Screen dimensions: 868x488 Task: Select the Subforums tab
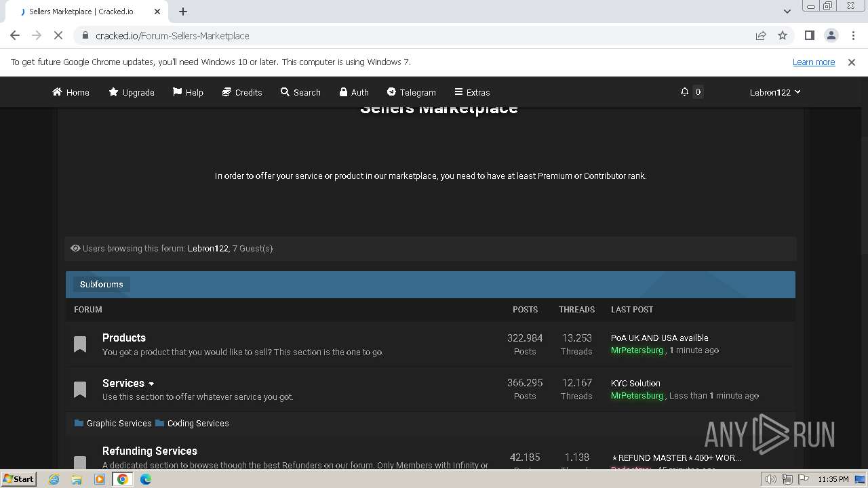click(x=102, y=284)
